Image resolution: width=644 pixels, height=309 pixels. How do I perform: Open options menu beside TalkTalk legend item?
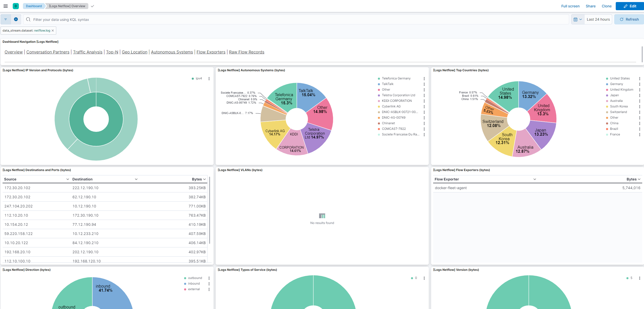point(424,84)
